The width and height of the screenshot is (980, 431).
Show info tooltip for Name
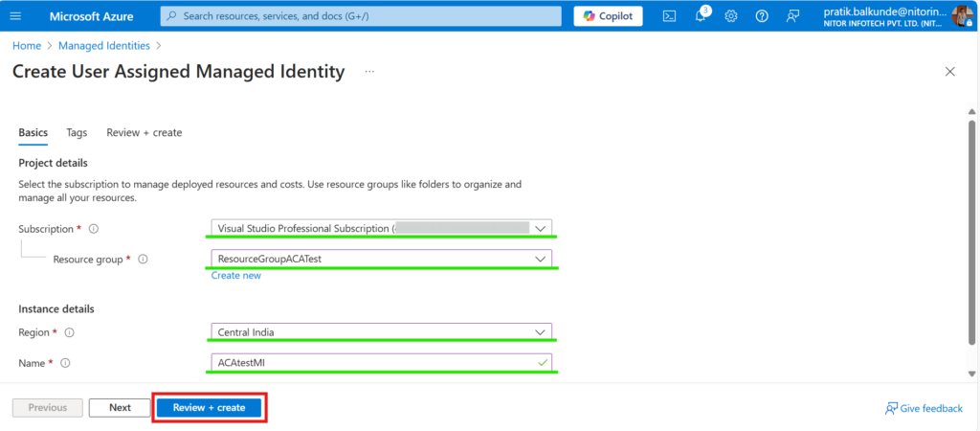tap(65, 363)
